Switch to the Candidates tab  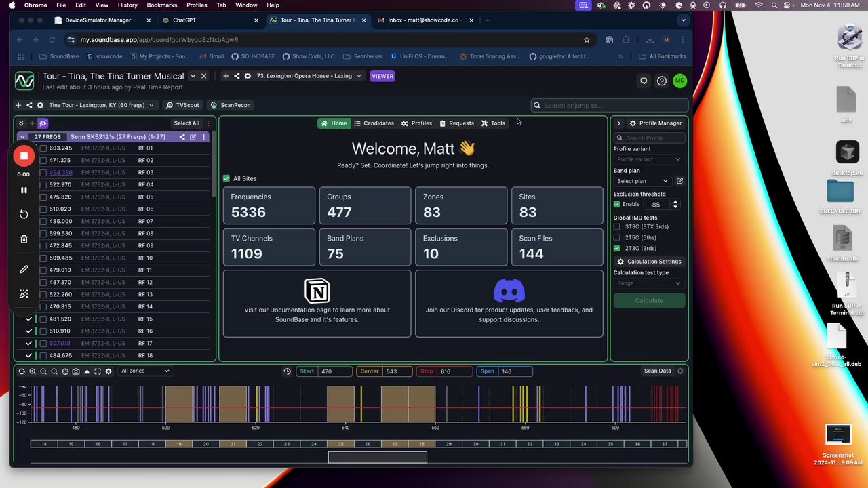pyautogui.click(x=374, y=123)
